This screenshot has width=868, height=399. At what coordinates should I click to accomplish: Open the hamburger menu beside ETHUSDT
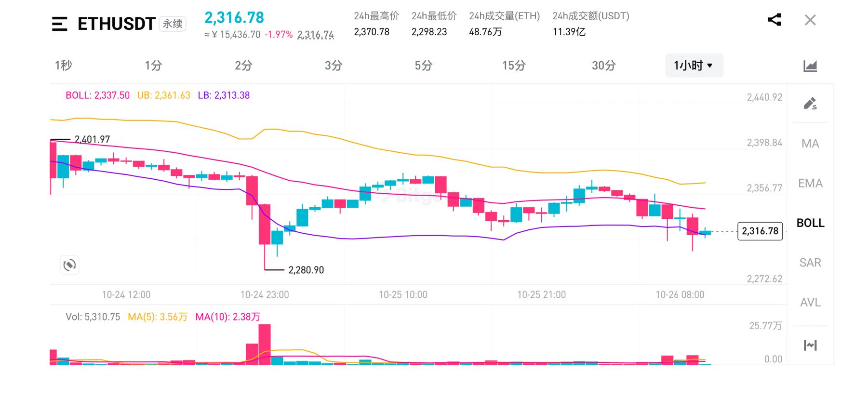(x=59, y=24)
